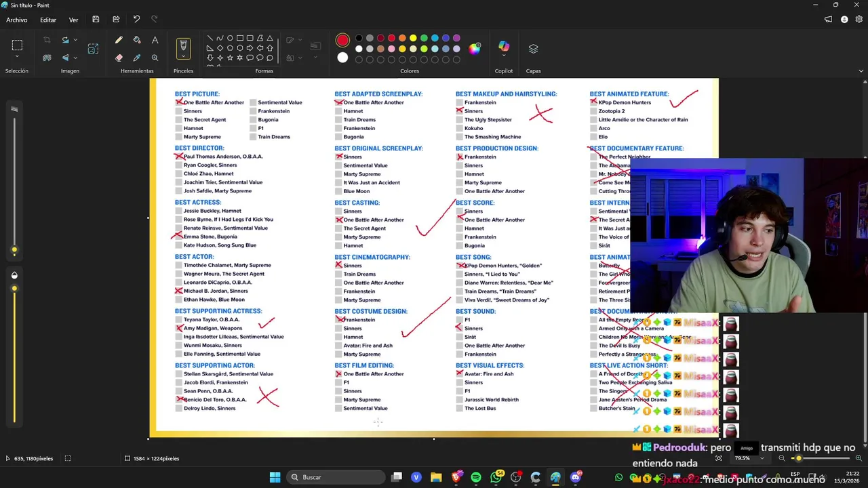Pick the orange color swatch

pos(402,38)
